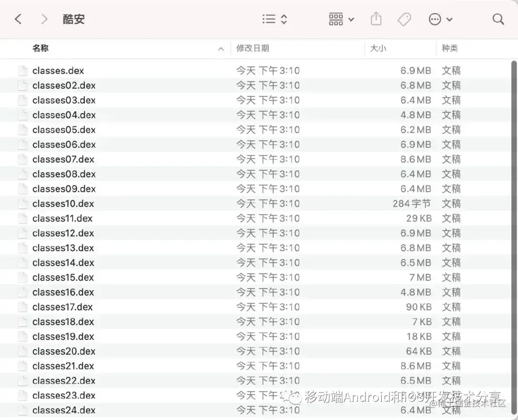Screen dimensions: 518x420
Task: Select the file name classes13.dex
Action: (x=63, y=248)
